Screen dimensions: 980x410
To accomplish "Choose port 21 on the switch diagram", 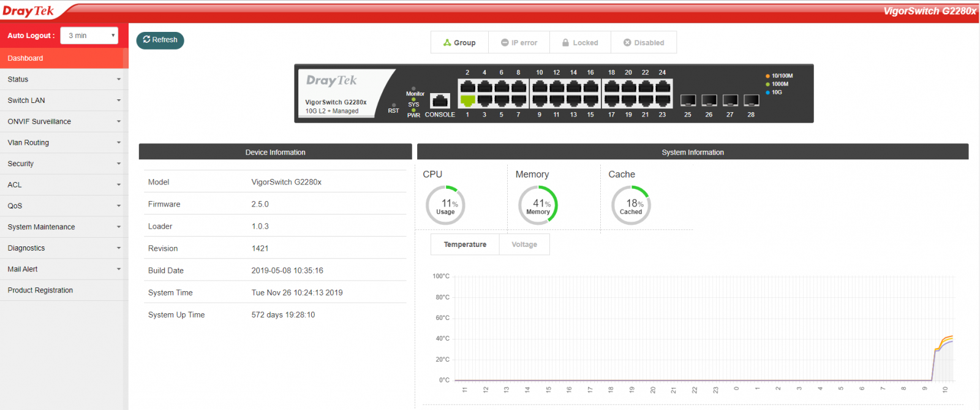I will click(646, 101).
